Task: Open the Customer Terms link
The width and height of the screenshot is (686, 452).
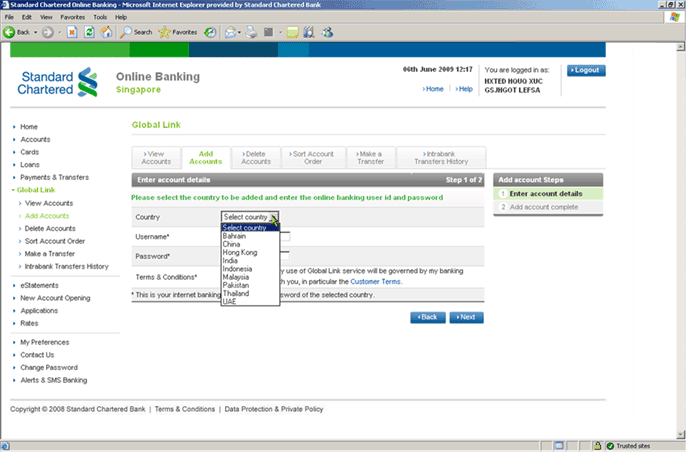Action: pyautogui.click(x=375, y=281)
